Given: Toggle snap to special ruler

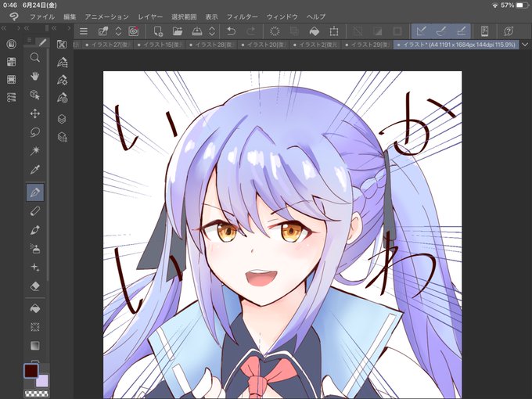Looking at the screenshot, I should (x=440, y=31).
